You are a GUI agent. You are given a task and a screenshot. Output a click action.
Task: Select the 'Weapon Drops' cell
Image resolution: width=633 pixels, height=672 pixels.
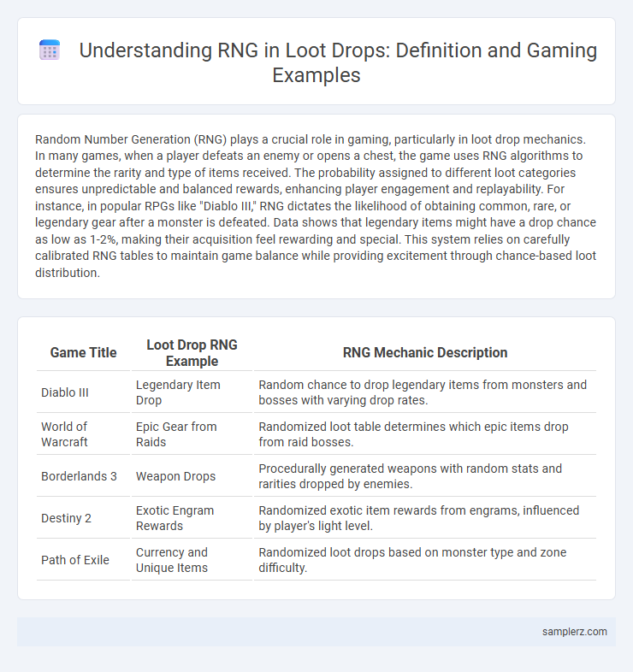(192, 476)
